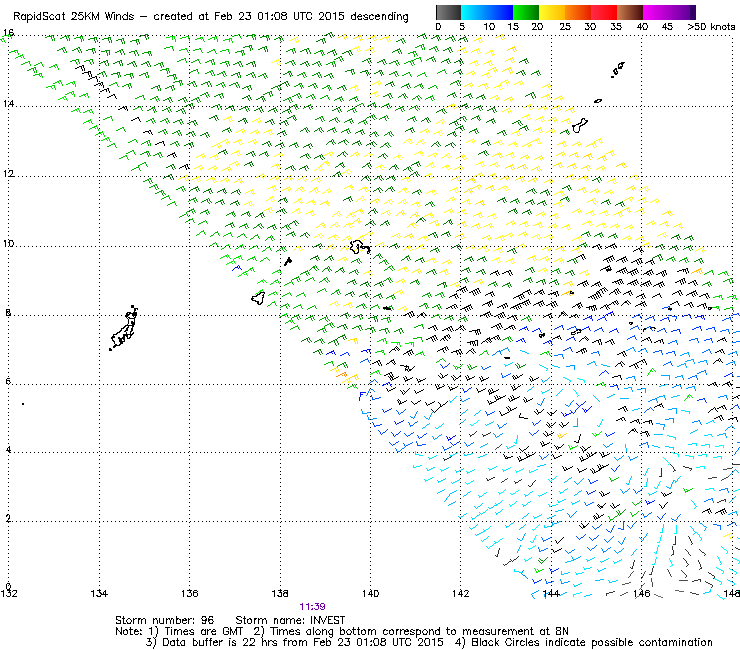
Task: Click the longitude label 140
Action: point(370,593)
